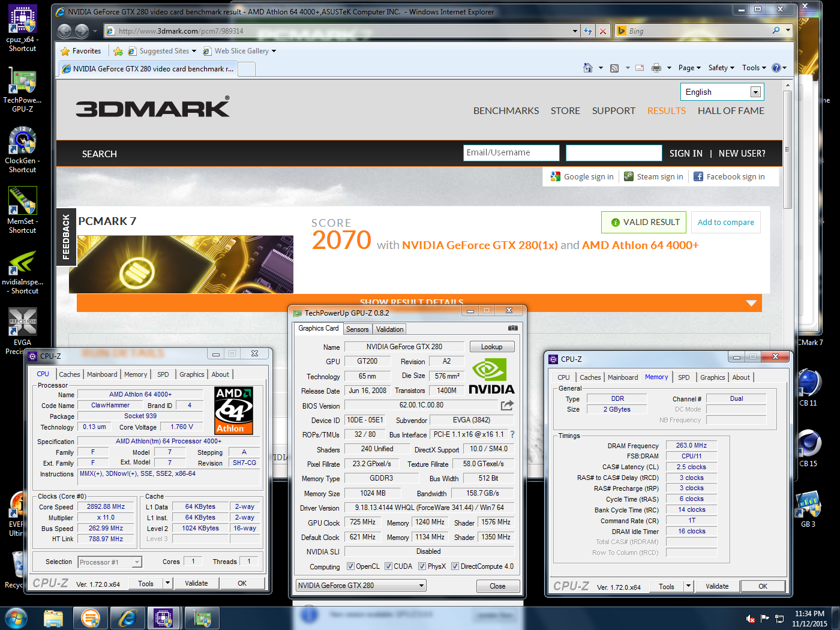Click the Favorites star button
Viewport: 840px width, 630px height.
[81, 51]
